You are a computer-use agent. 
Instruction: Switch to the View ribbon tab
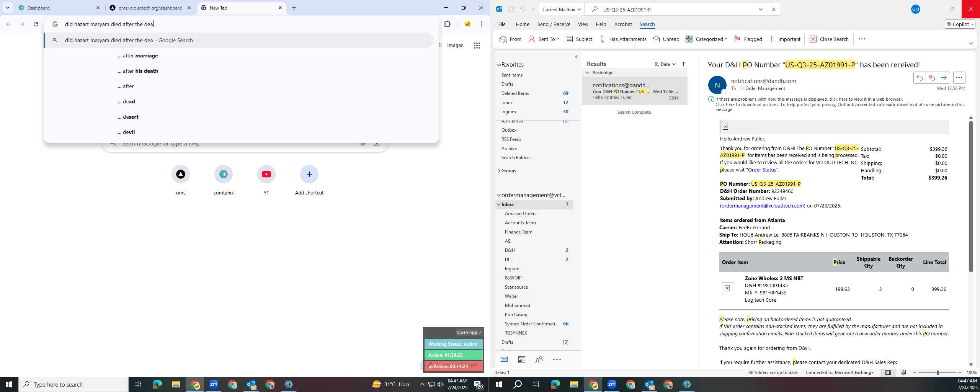(583, 24)
